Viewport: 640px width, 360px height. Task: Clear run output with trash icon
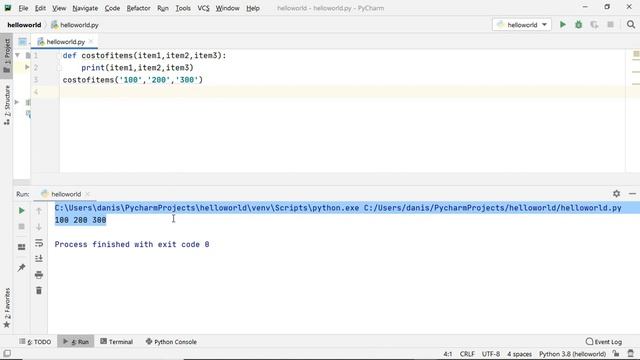point(39,291)
